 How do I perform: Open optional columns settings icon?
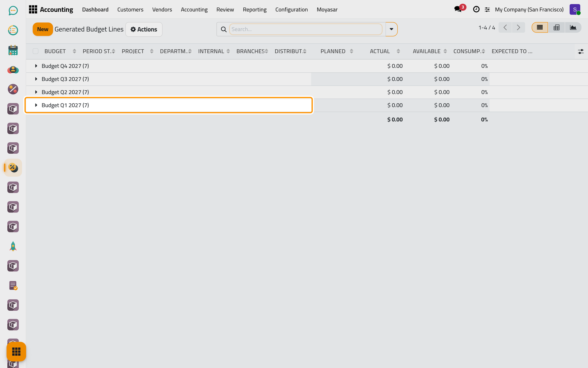tap(581, 52)
